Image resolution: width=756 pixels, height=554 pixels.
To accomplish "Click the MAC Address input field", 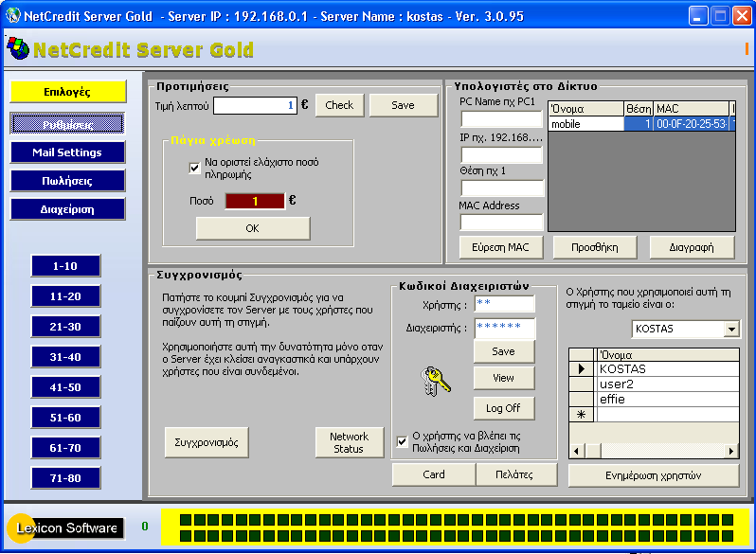I will click(x=502, y=223).
